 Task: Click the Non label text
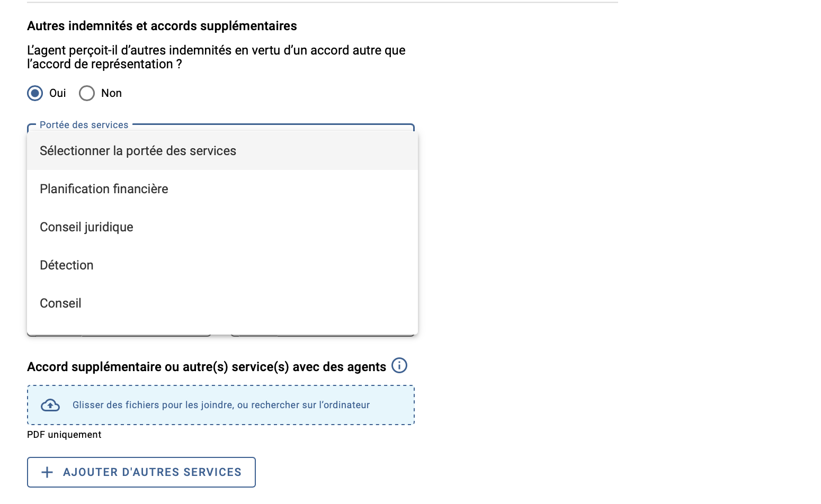point(112,93)
